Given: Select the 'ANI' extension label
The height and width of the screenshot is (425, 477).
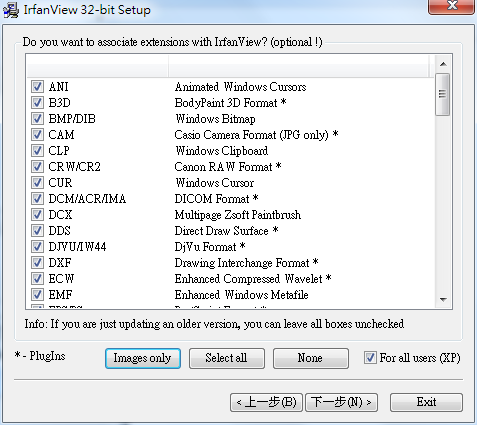Looking at the screenshot, I should coord(58,87).
